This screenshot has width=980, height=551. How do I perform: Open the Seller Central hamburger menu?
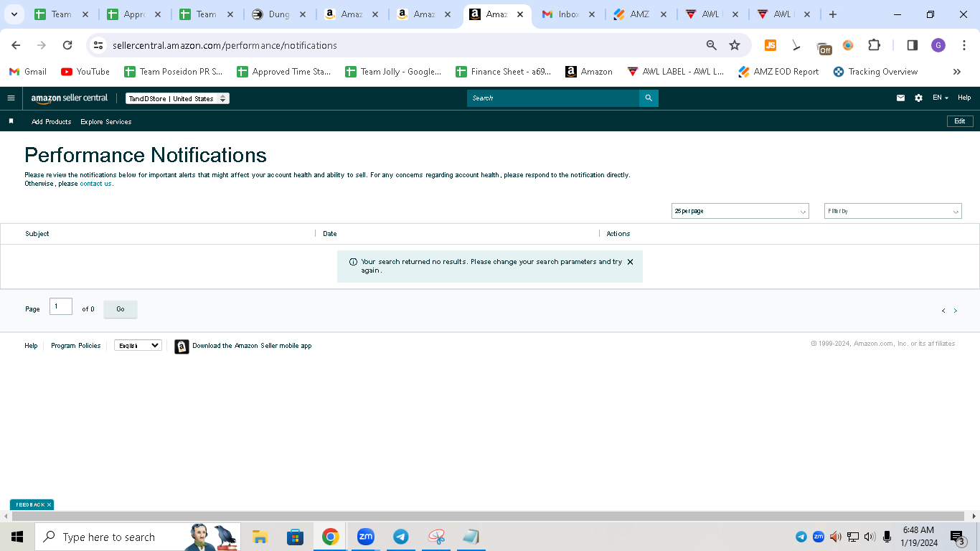click(x=11, y=98)
